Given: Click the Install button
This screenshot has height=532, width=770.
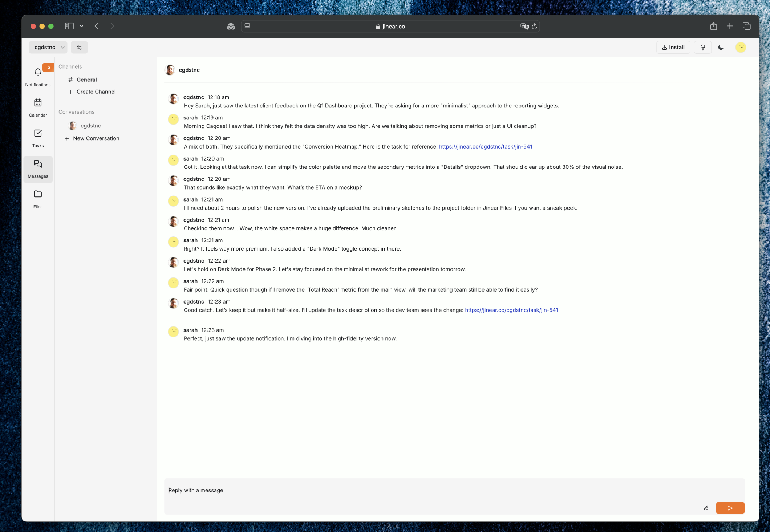Looking at the screenshot, I should coord(673,47).
